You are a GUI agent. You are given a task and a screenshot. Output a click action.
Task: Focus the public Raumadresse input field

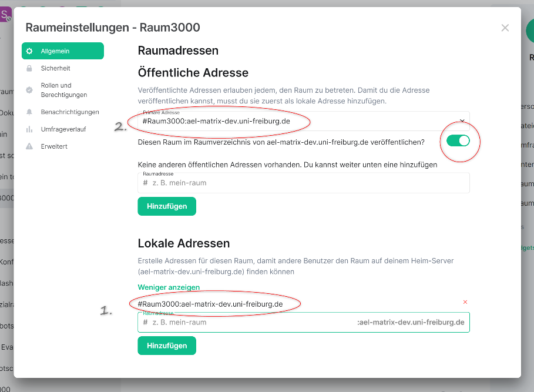pos(304,183)
